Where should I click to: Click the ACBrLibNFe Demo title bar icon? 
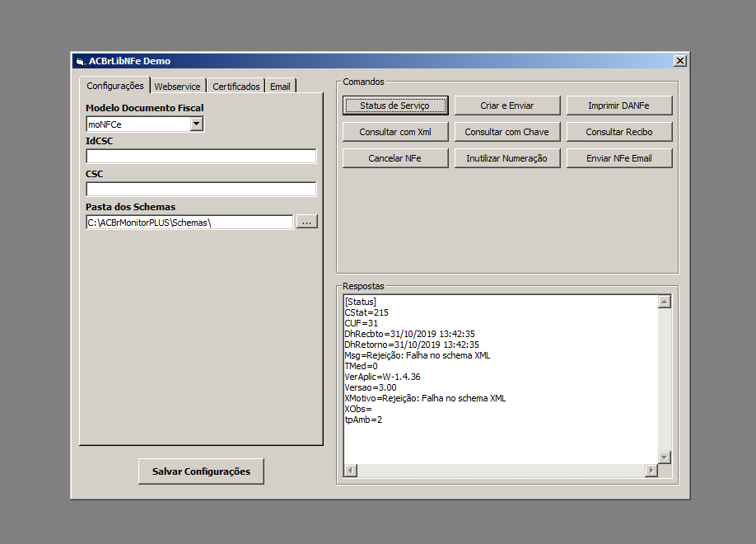(81, 61)
